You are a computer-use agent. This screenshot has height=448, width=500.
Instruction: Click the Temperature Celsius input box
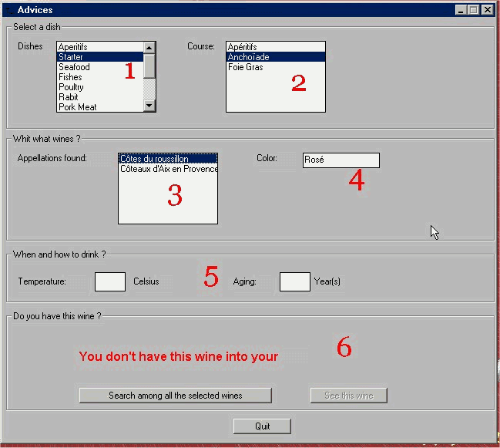(x=110, y=281)
